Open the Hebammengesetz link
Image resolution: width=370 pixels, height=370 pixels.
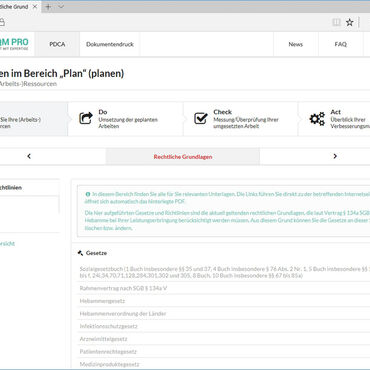click(102, 301)
